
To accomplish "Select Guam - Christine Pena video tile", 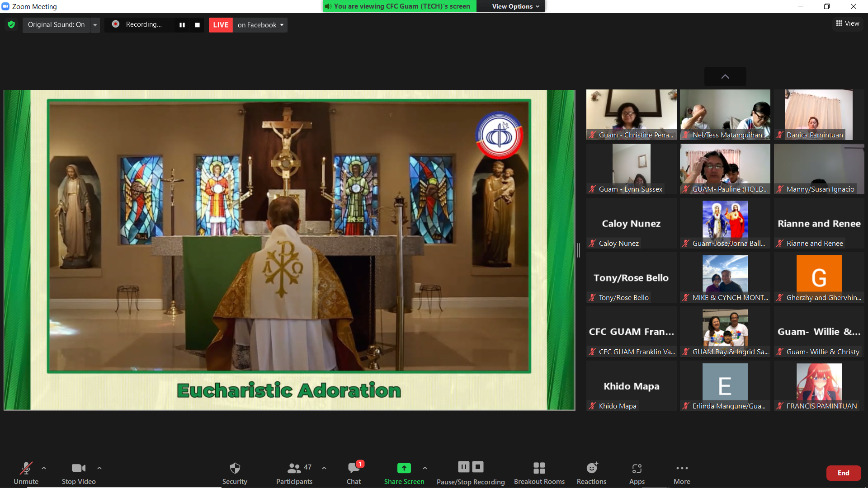I will [632, 115].
